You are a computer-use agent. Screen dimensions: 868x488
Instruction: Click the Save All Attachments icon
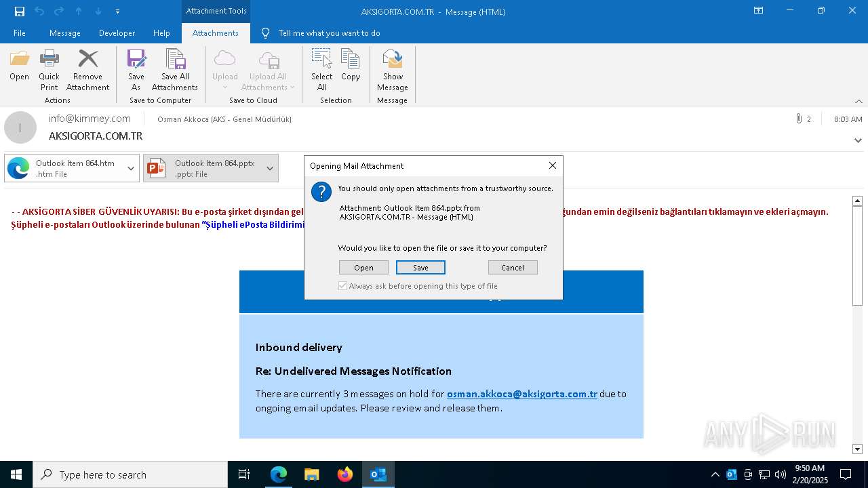(175, 70)
